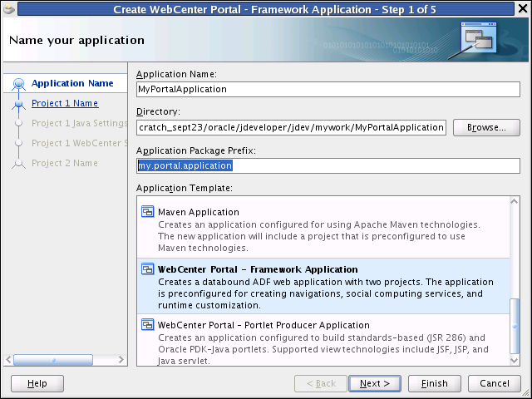
Task: Click in the Directory path field
Action: click(291, 127)
